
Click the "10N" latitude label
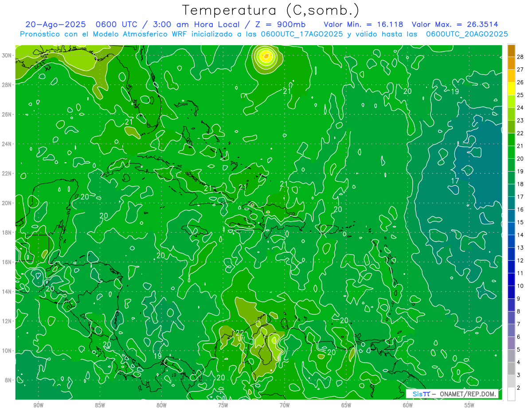[x=8, y=351]
